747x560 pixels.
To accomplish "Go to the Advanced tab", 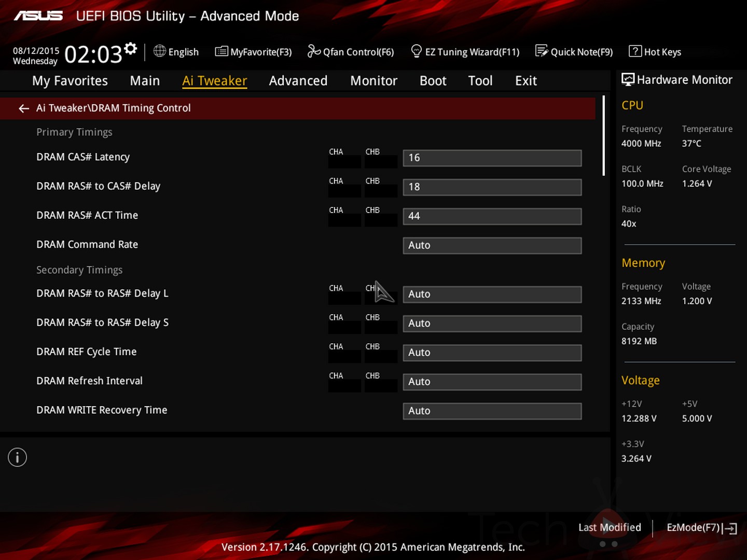I will [298, 81].
